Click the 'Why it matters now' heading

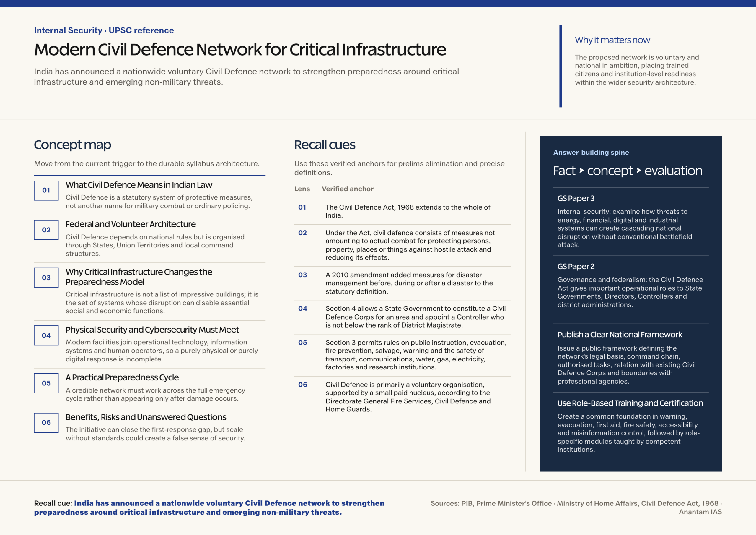coord(612,40)
